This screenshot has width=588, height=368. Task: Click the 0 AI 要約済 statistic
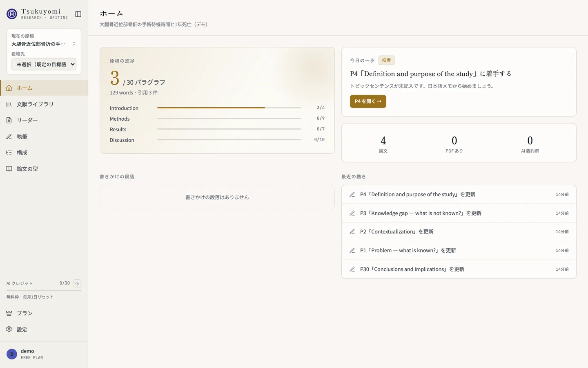(530, 144)
